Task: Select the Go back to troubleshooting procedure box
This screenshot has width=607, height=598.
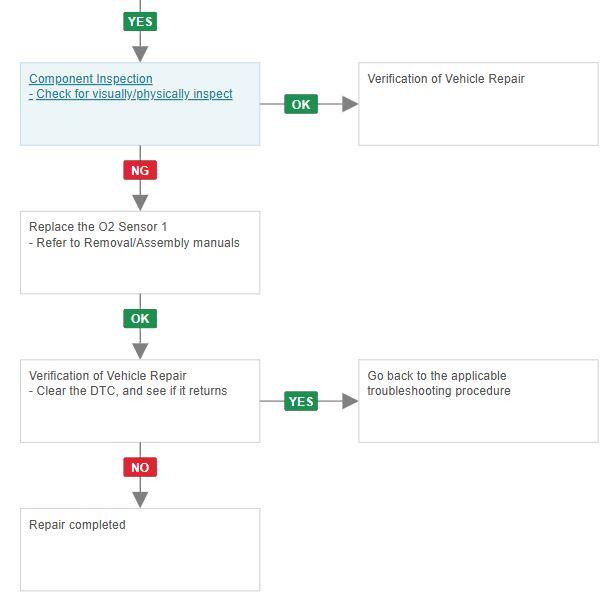Action: [x=478, y=401]
